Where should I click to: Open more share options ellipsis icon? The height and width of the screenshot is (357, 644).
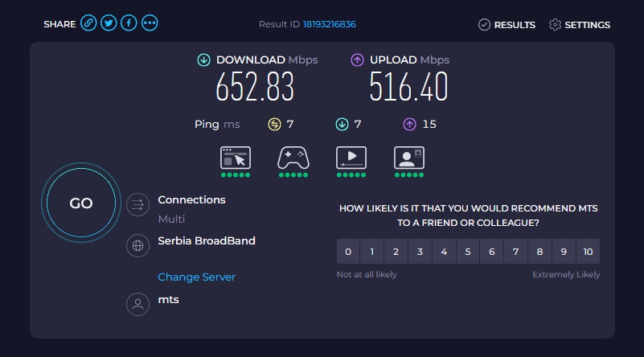[x=150, y=23]
